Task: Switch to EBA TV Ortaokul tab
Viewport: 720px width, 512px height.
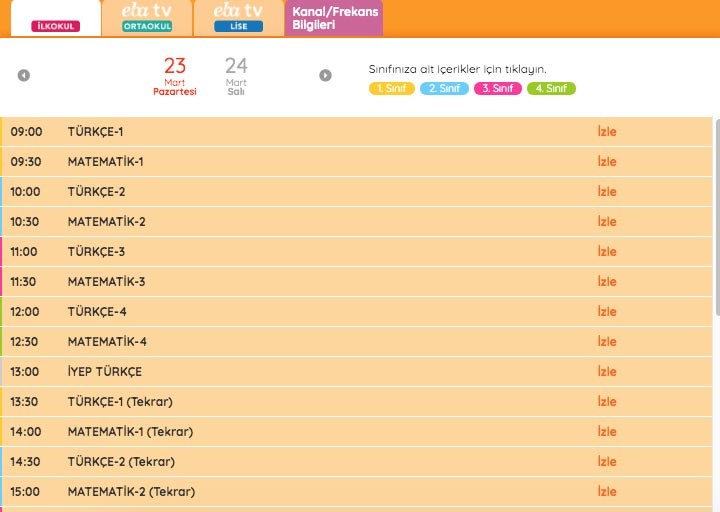Action: [x=147, y=18]
